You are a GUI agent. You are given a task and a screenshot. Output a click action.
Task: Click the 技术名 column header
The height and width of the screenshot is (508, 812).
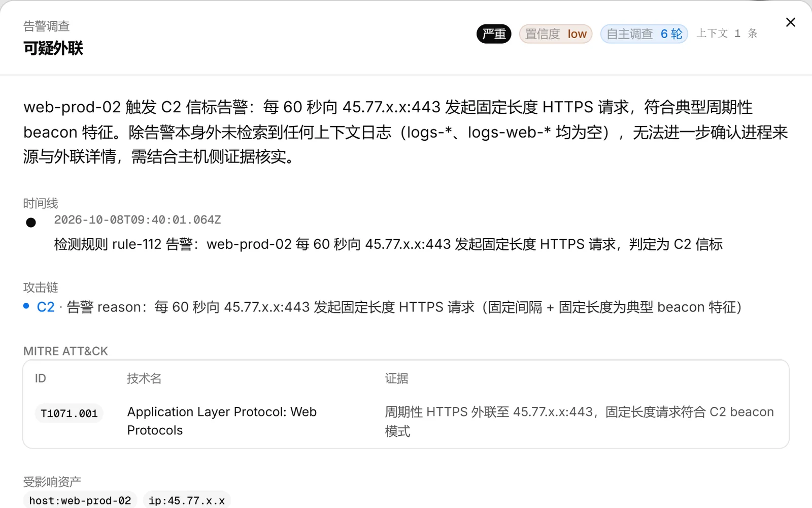pyautogui.click(x=144, y=378)
